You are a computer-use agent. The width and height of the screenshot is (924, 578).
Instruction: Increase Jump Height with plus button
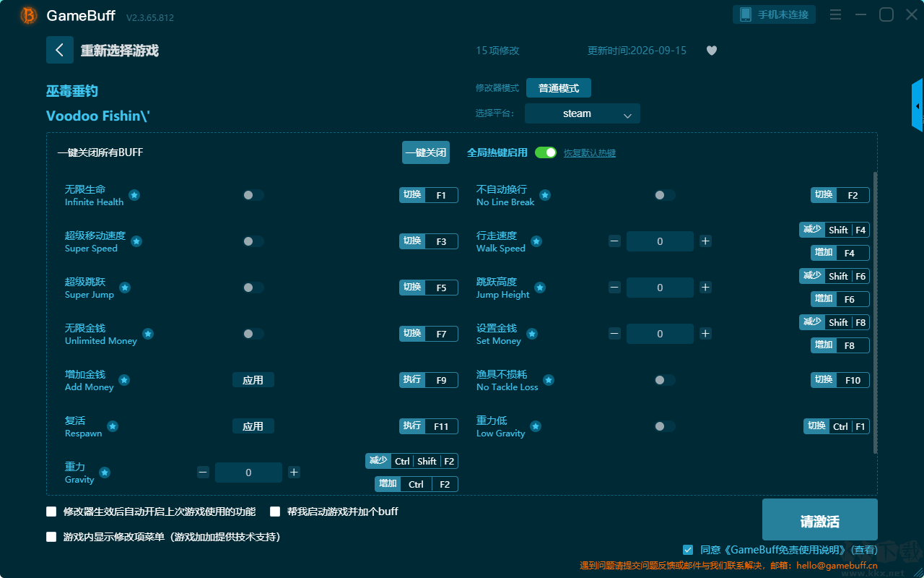[x=705, y=288]
